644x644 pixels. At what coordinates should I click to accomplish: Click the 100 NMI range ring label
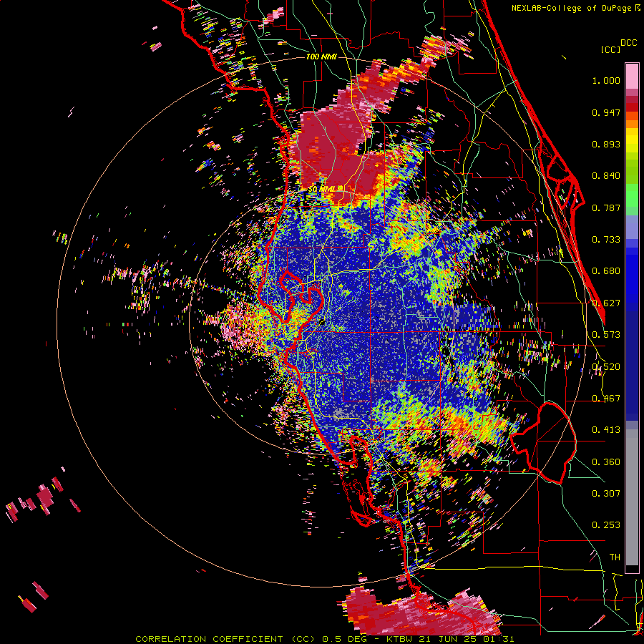click(321, 57)
